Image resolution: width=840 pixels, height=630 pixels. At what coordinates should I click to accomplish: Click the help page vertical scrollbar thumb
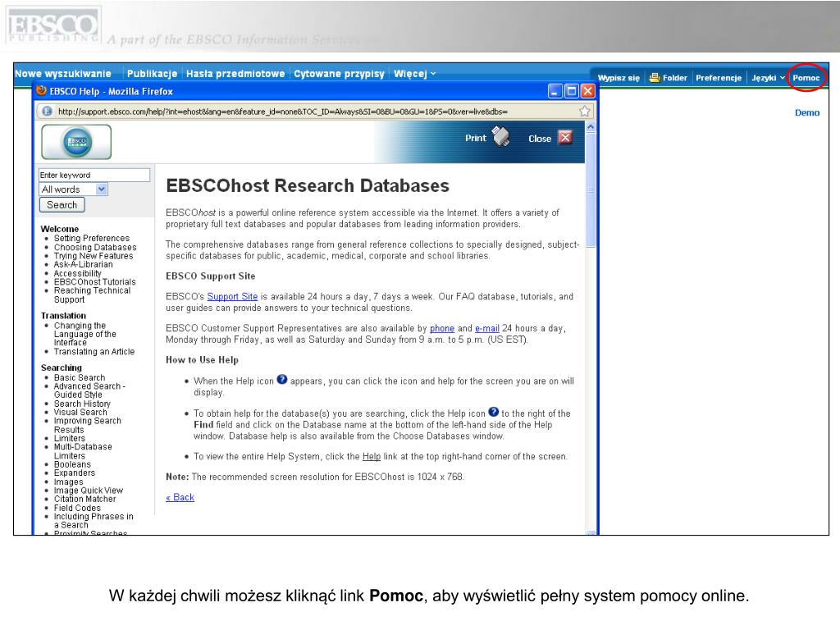(x=591, y=189)
